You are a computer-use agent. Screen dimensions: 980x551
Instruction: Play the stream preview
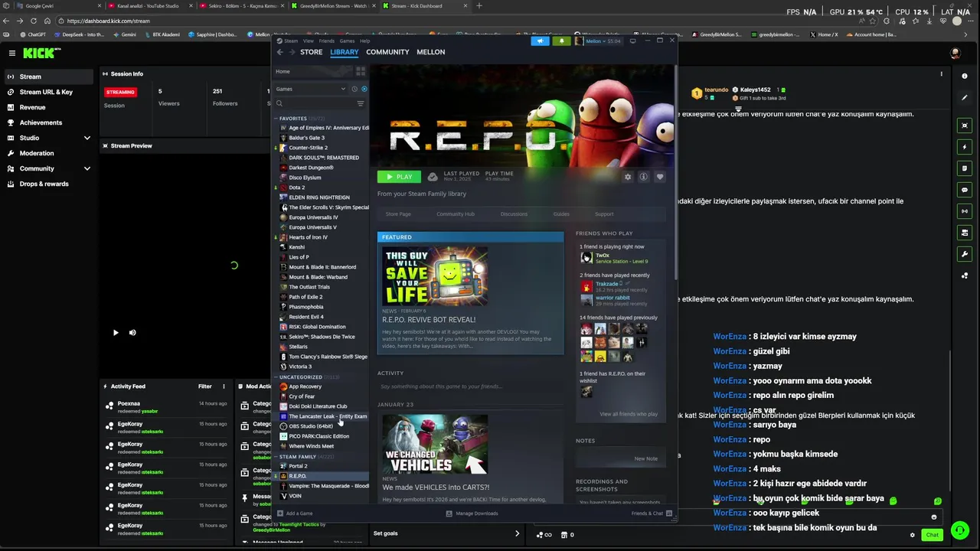116,332
